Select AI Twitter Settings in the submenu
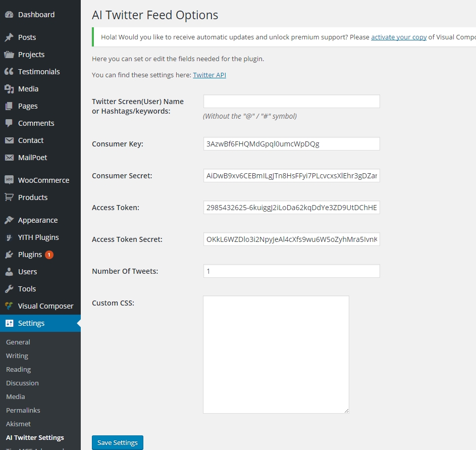This screenshot has width=476, height=450. point(35,437)
